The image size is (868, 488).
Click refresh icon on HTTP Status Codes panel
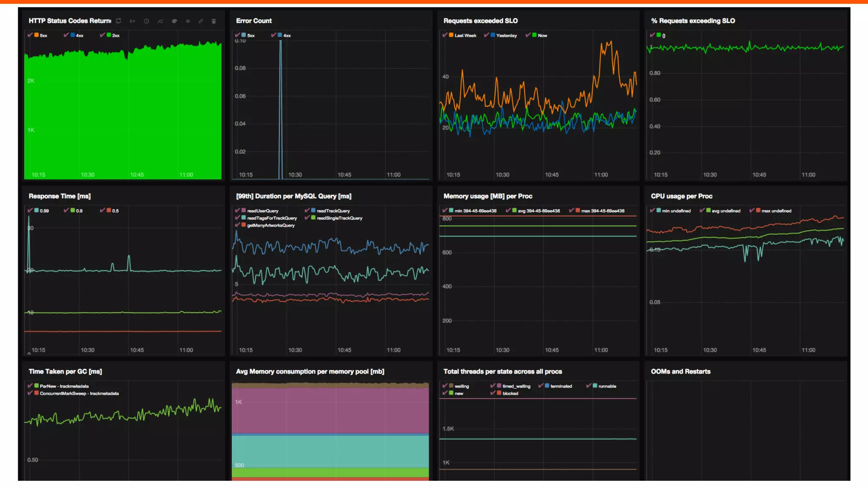119,21
